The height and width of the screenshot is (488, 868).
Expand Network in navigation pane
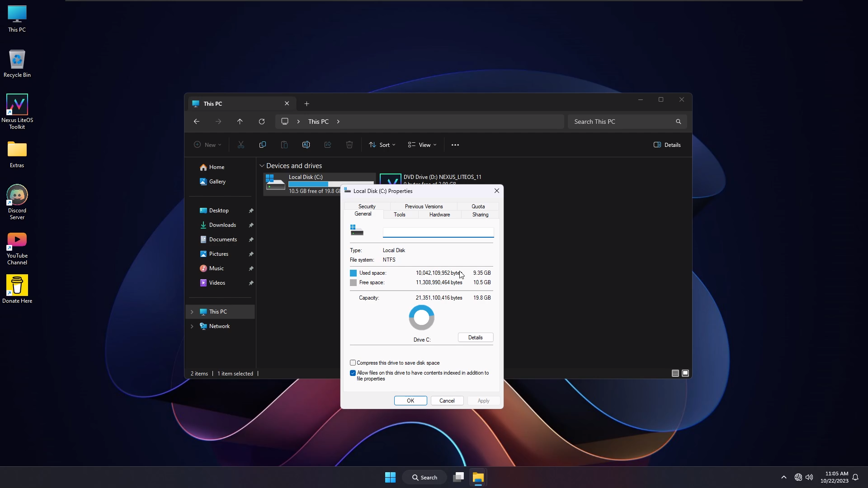point(192,326)
